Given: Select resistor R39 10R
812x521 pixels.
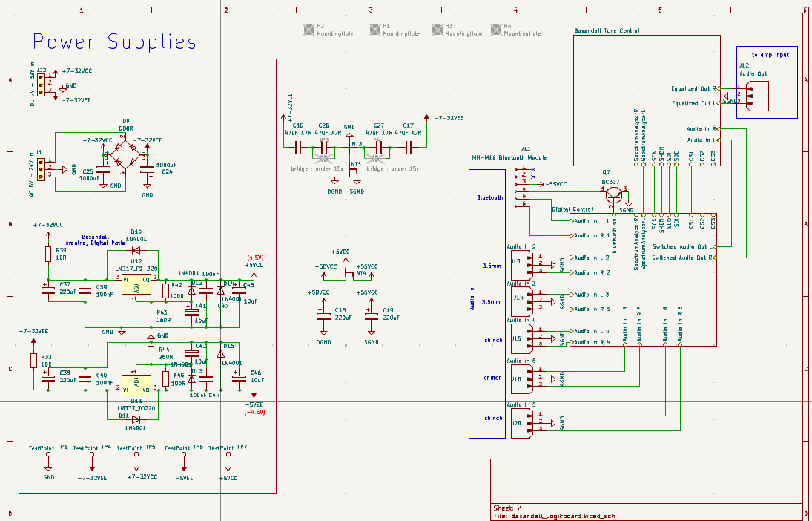Looking at the screenshot, I should coord(47,254).
